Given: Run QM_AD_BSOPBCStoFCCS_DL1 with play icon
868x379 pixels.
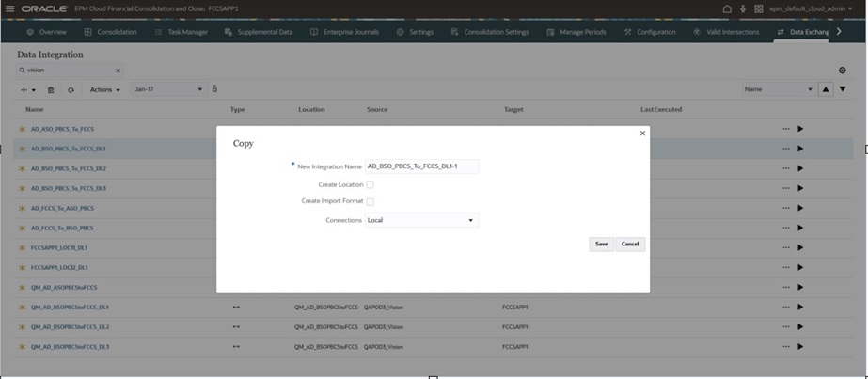Looking at the screenshot, I should coord(800,308).
